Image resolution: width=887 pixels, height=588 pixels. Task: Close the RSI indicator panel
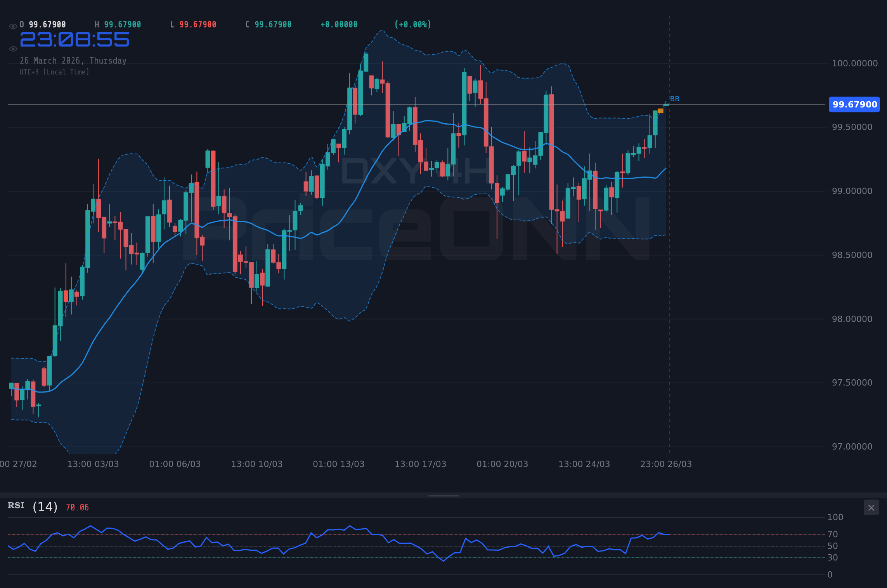tap(871, 507)
